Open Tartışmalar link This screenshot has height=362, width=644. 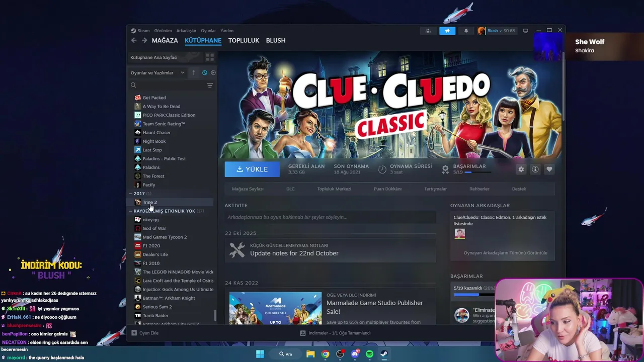[x=435, y=189]
